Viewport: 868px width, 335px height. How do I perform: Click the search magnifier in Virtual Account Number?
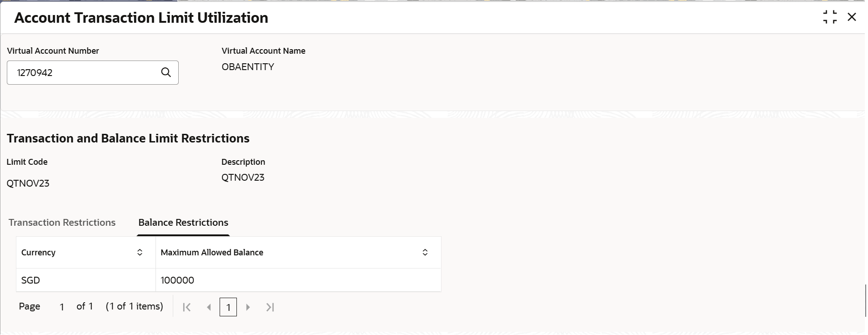click(166, 72)
